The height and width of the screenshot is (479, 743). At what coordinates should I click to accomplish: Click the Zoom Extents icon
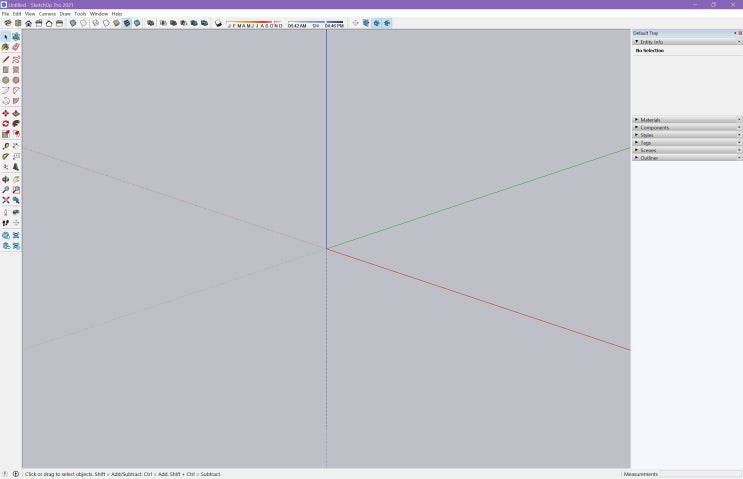point(6,200)
